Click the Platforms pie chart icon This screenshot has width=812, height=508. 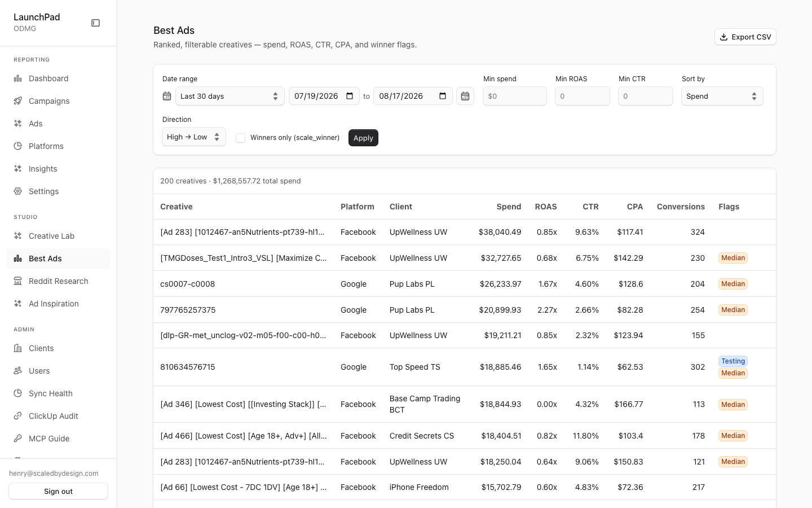pyautogui.click(x=18, y=146)
